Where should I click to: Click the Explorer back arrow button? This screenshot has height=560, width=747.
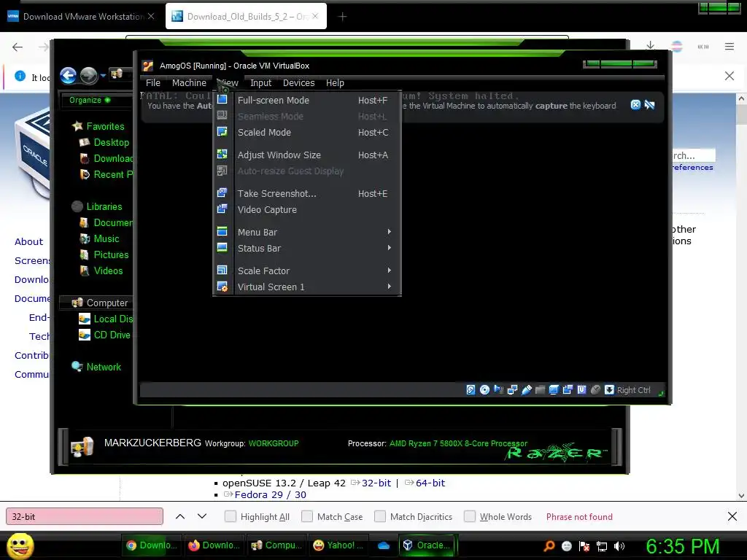pyautogui.click(x=68, y=75)
